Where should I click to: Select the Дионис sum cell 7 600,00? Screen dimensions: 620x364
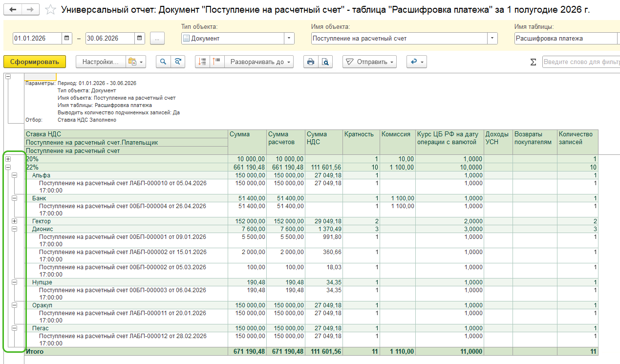248,229
